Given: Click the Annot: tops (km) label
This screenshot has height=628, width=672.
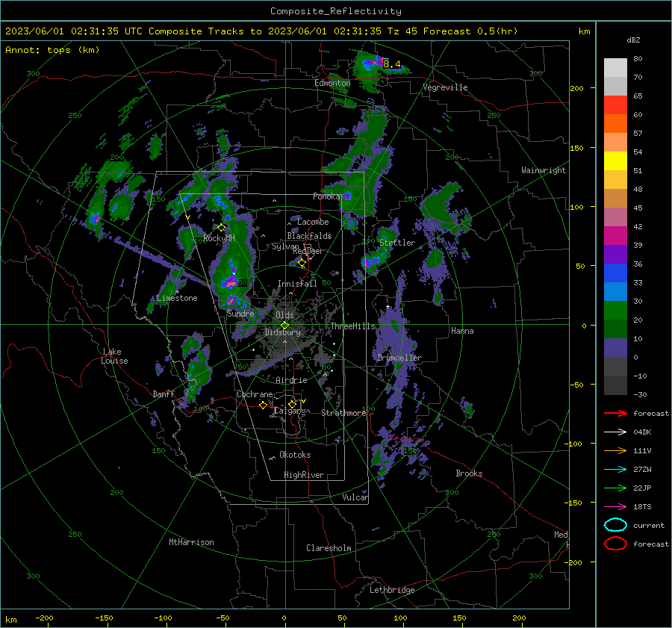Looking at the screenshot, I should 52,50.
